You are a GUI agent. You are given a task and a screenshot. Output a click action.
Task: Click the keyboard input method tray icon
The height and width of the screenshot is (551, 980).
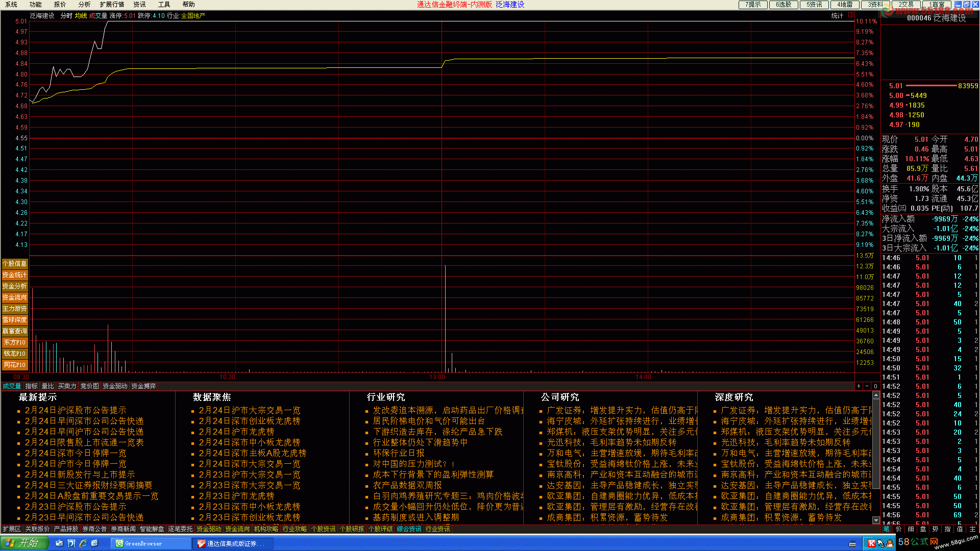point(852,544)
